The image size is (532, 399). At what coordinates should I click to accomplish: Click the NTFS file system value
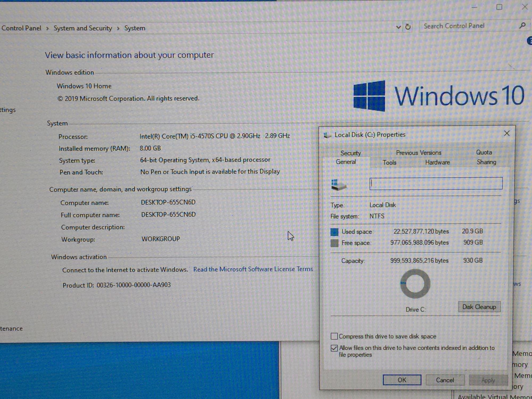coord(377,216)
